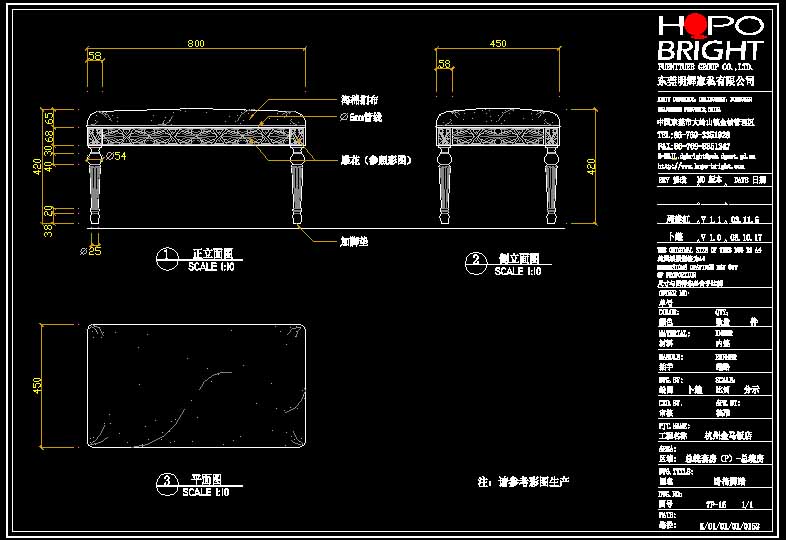
Task: Click the 注 production note text
Action: point(523,482)
